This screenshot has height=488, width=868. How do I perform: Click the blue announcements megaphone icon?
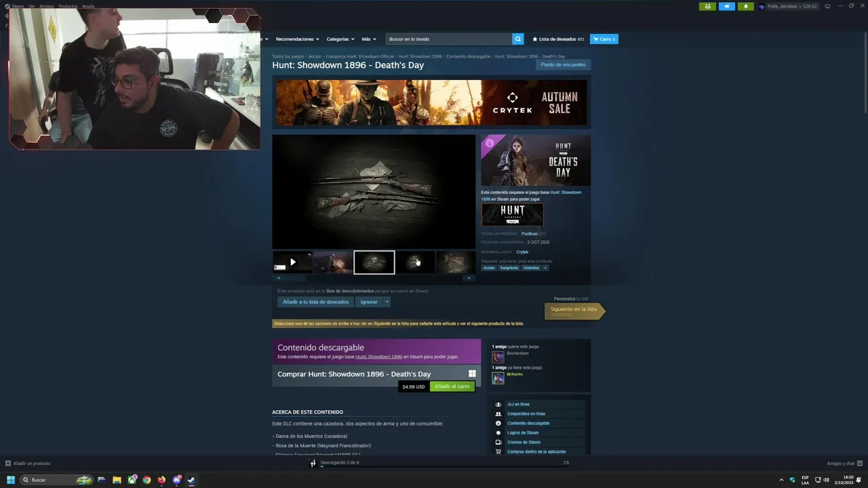pos(726,6)
